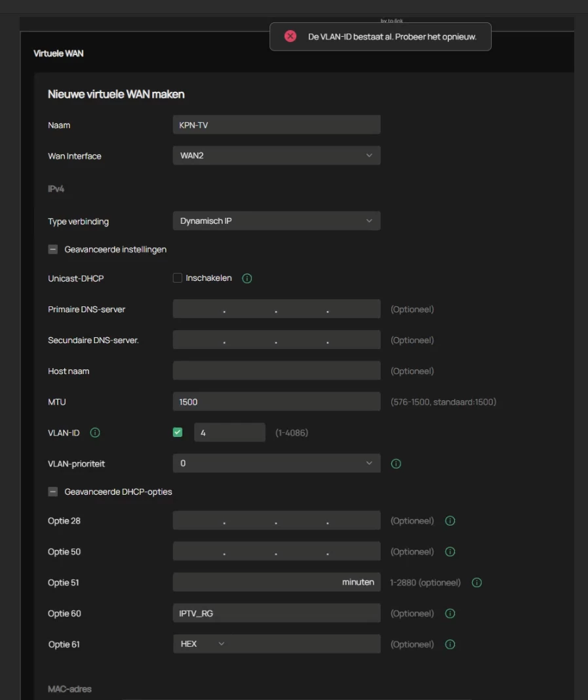This screenshot has width=588, height=700.
Task: Collapse the Geavanceerde DHCP-opties section
Action: [53, 491]
